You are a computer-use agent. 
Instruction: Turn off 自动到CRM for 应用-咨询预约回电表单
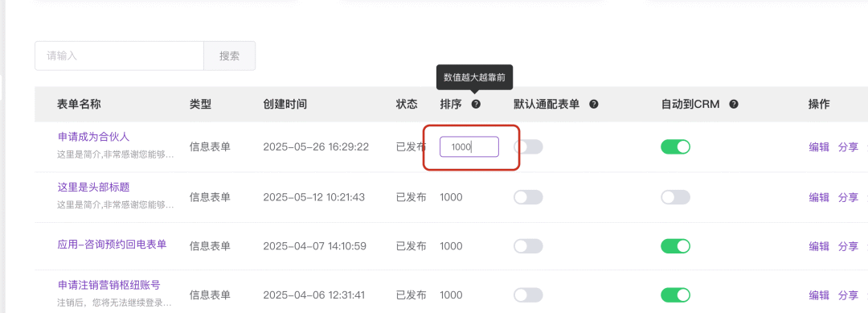coord(675,246)
